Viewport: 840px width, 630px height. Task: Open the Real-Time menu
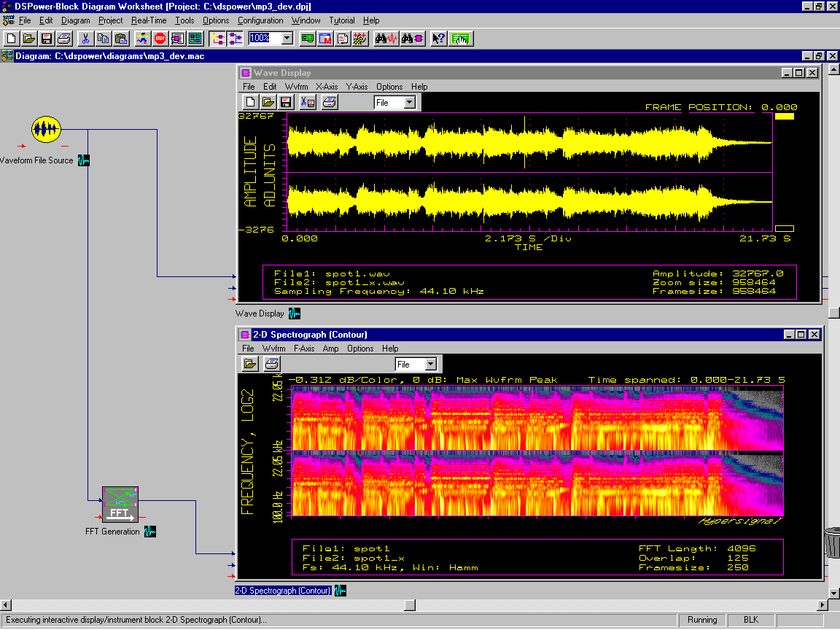(149, 20)
